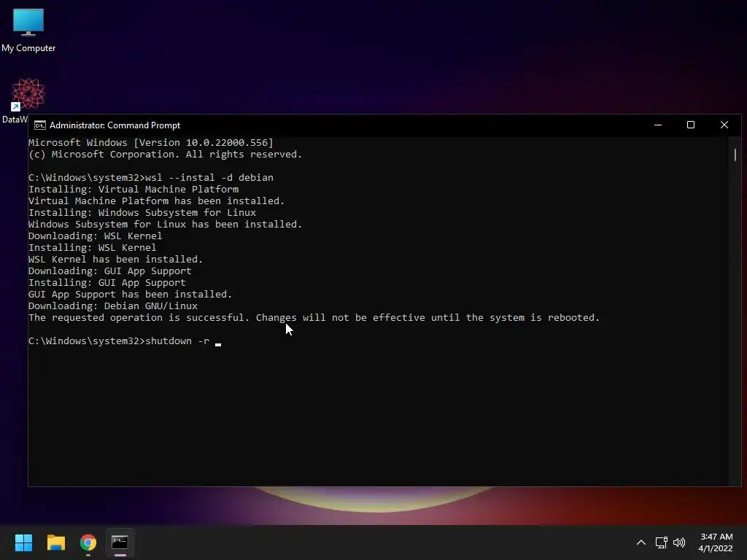This screenshot has height=560, width=747.
Task: Launch Google Chrome from the taskbar
Action: click(x=88, y=542)
